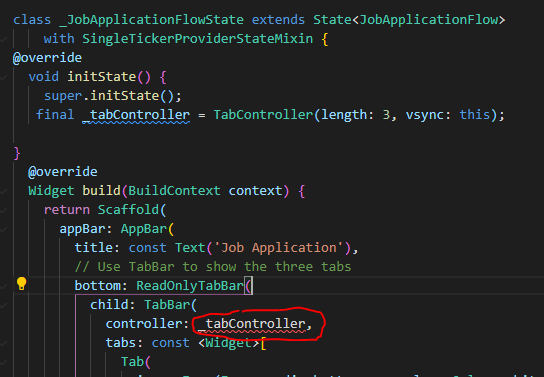
Task: Select the "class" keyword
Action: 32,20
